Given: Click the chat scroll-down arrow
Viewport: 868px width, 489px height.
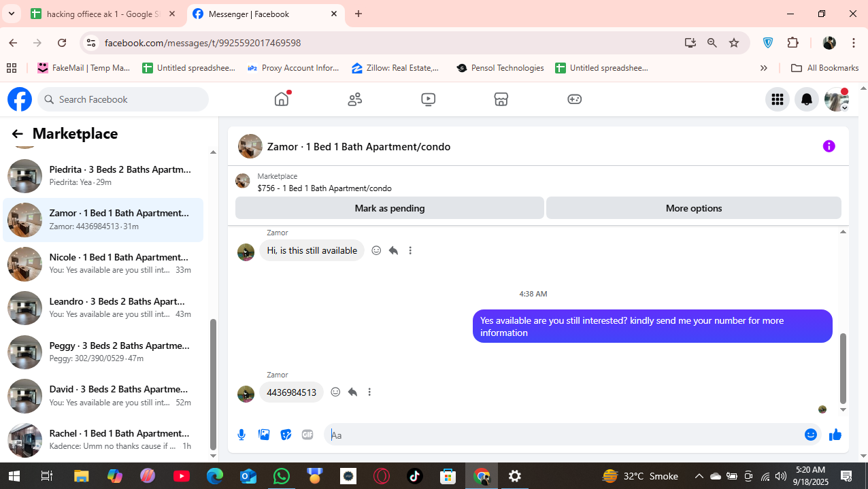Looking at the screenshot, I should pos(844,409).
